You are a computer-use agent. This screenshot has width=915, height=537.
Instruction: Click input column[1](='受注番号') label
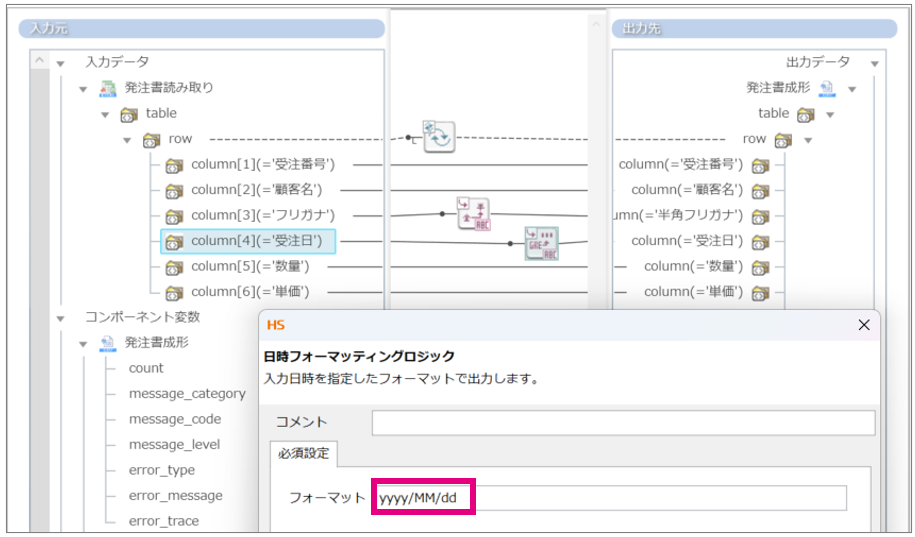[x=263, y=165]
